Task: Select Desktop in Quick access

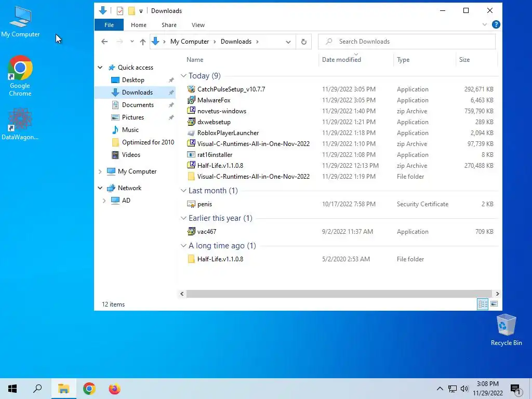Action: click(x=133, y=79)
